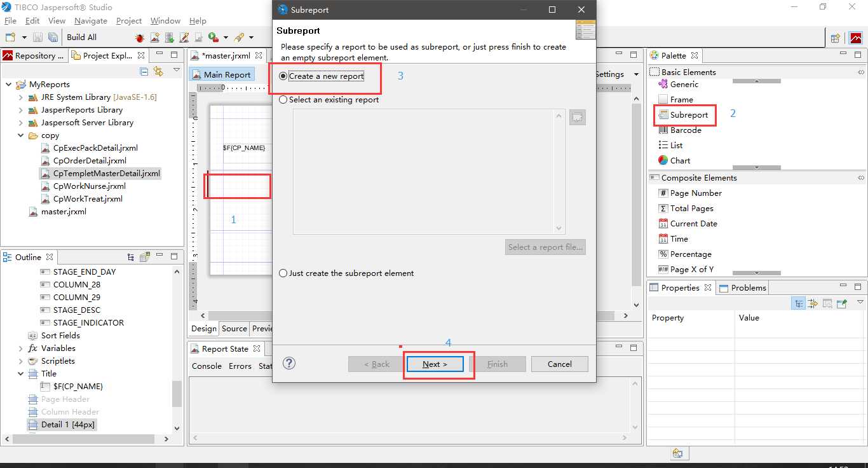Switch to Source editor tab

coord(234,329)
